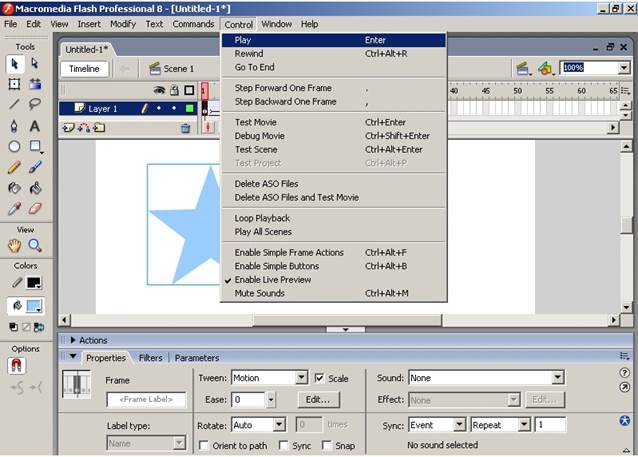Screen dimensions: 638x457
Task: Click the Properties help question icon
Action: [624, 372]
